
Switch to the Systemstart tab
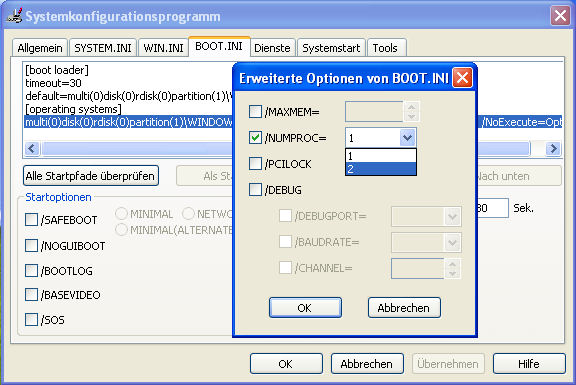point(331,48)
